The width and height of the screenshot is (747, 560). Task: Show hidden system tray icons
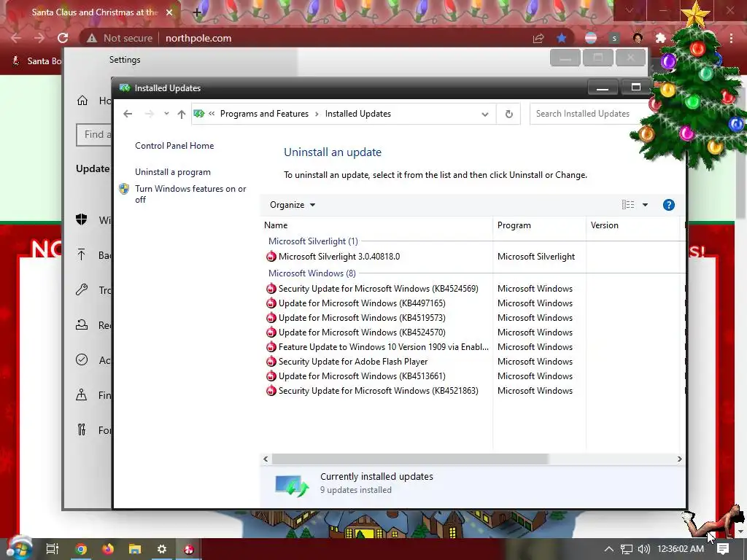point(608,549)
